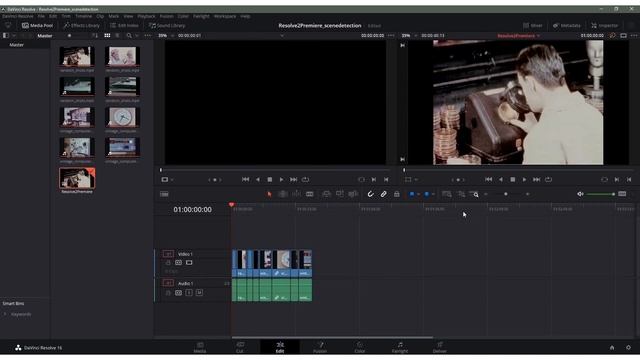Click the Replace Clip edit icon
Screen dimensions: 640x360
click(353, 194)
